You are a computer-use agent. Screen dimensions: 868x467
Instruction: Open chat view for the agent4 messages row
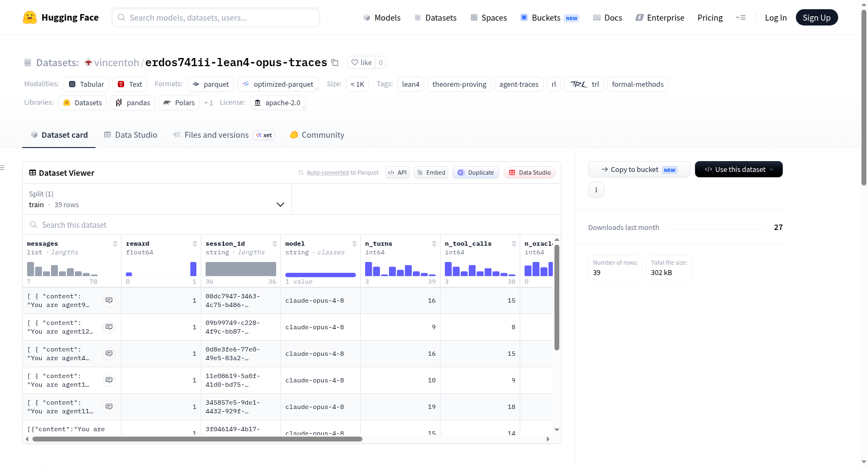point(109,354)
